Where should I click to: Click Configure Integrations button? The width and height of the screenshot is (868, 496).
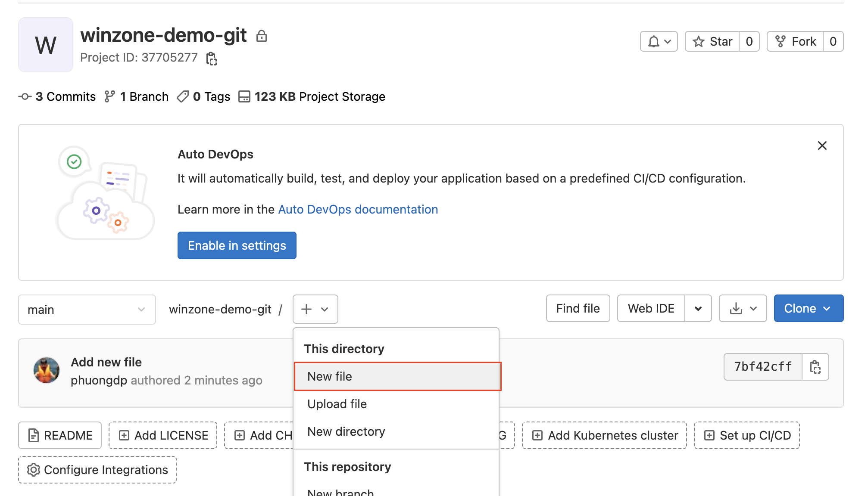(x=97, y=470)
